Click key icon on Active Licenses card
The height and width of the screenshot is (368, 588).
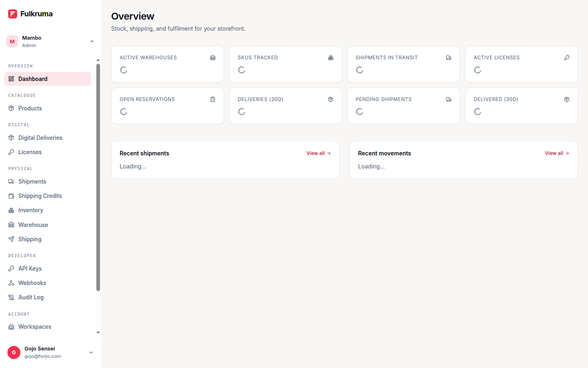pyautogui.click(x=567, y=58)
